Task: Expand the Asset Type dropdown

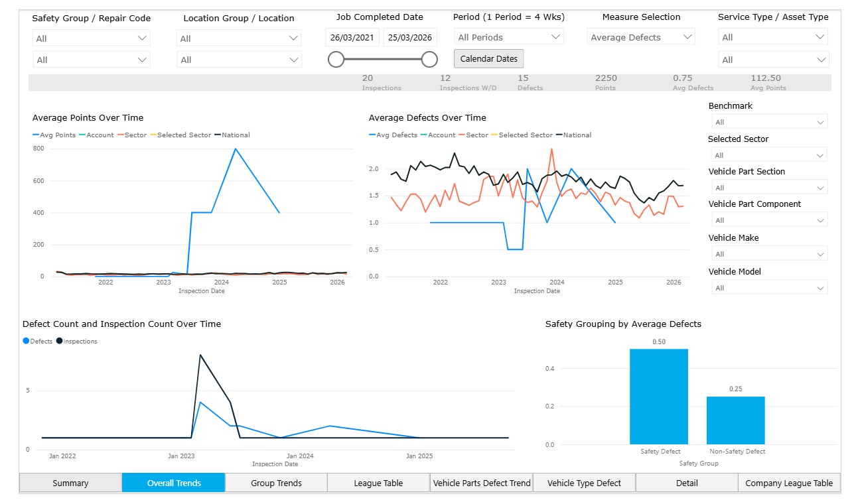Action: [x=774, y=60]
